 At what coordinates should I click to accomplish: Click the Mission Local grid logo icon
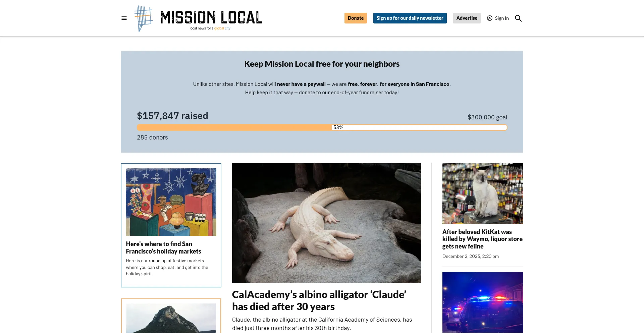pyautogui.click(x=143, y=18)
